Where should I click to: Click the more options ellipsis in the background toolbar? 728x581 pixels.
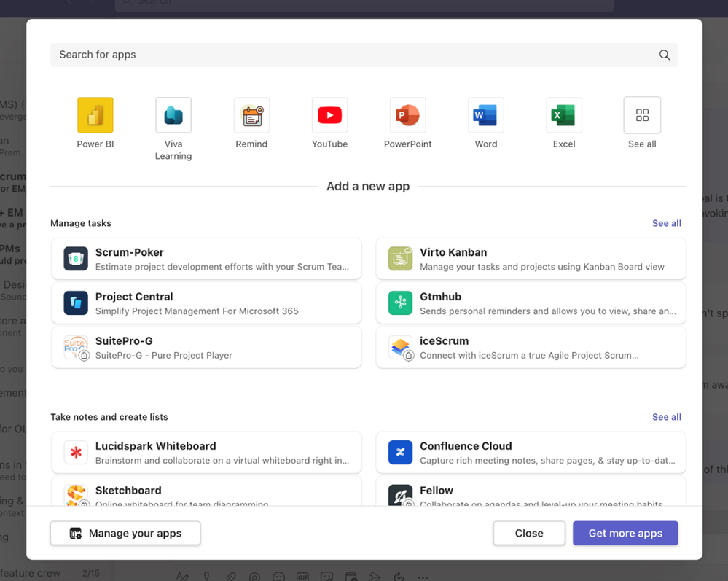coord(423,577)
